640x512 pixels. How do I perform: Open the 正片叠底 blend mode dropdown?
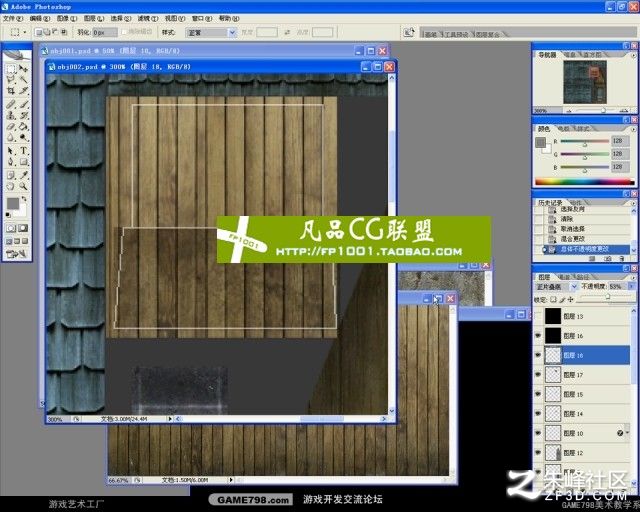click(x=574, y=287)
